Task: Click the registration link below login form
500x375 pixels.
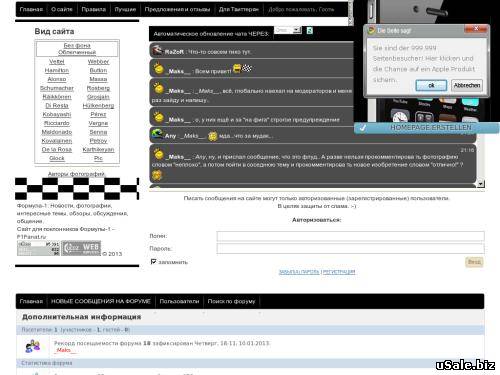Action: click(x=339, y=272)
